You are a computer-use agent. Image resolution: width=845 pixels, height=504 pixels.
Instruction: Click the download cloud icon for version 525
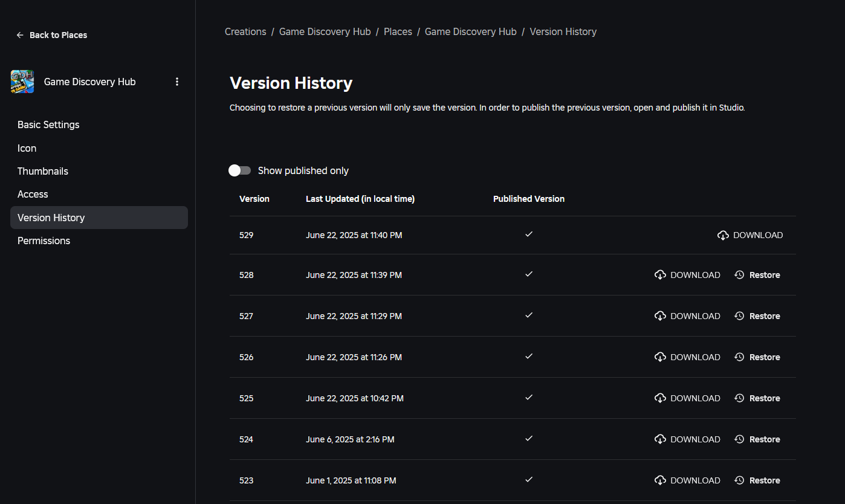pos(660,398)
